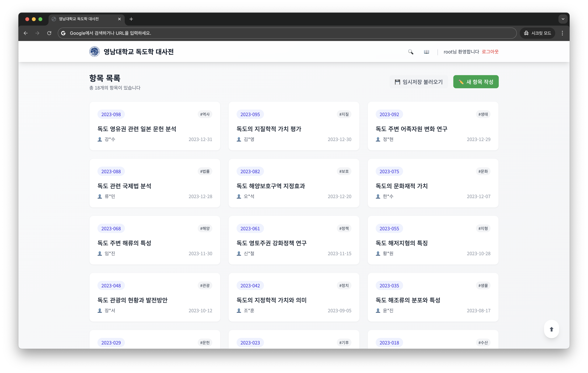The width and height of the screenshot is (588, 373).
Task: Click the date 2023-12-31
Action: [200, 139]
